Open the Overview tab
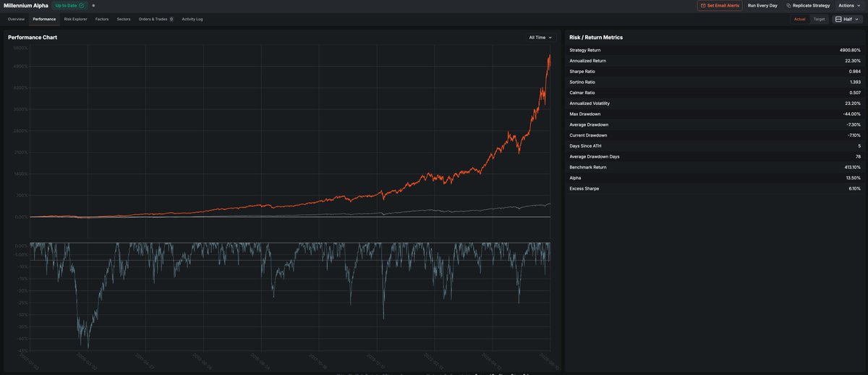 16,19
